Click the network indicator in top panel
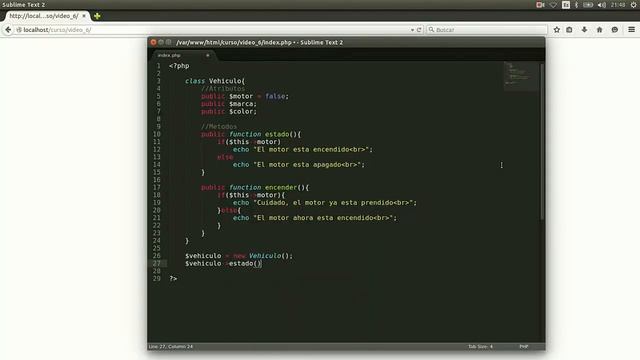This screenshot has width=640, height=360. click(x=553, y=5)
